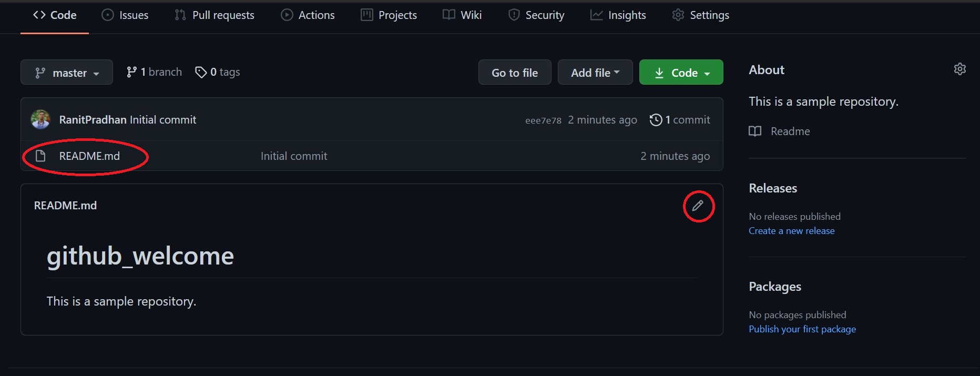Image resolution: width=980 pixels, height=376 pixels.
Task: Click the gear icon beside About
Action: [x=960, y=69]
